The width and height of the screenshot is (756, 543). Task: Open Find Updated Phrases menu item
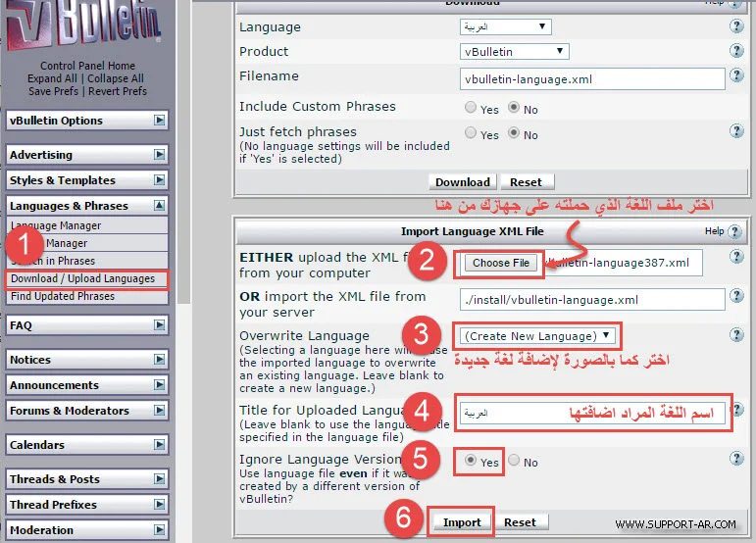click(x=62, y=296)
